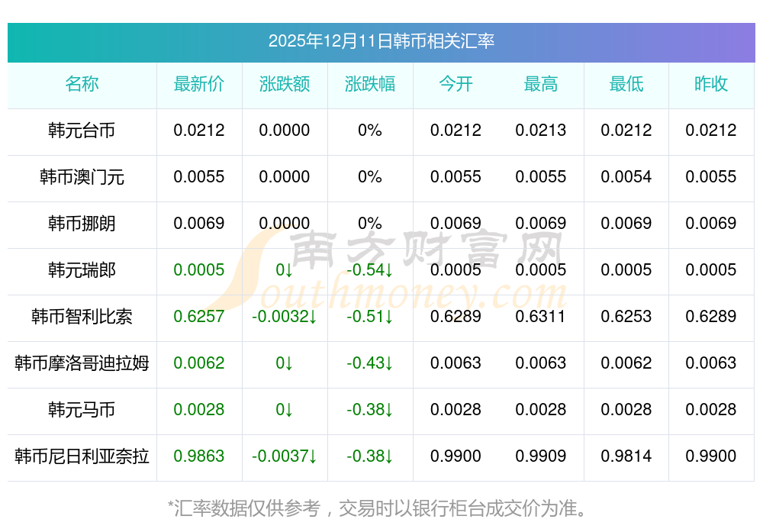The image size is (763, 532).
Task: Click the table title 2025年12月11日韩币相关汇率
Action: (381, 41)
